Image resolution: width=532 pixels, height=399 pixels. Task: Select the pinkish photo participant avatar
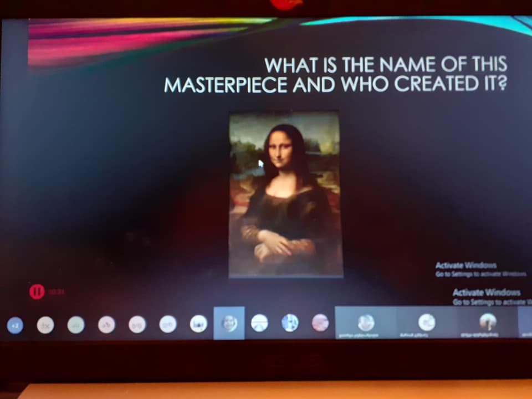click(320, 323)
